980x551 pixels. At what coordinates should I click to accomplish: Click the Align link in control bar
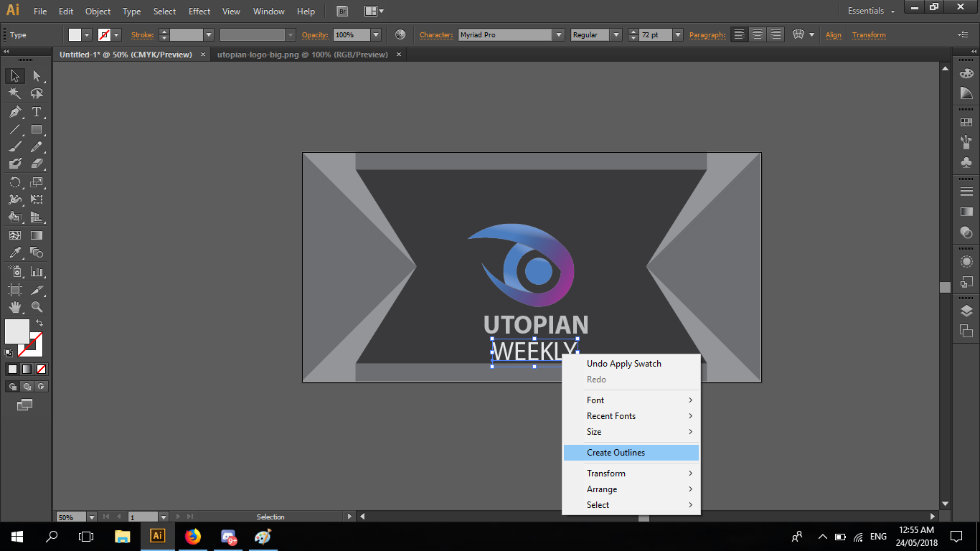pyautogui.click(x=834, y=34)
